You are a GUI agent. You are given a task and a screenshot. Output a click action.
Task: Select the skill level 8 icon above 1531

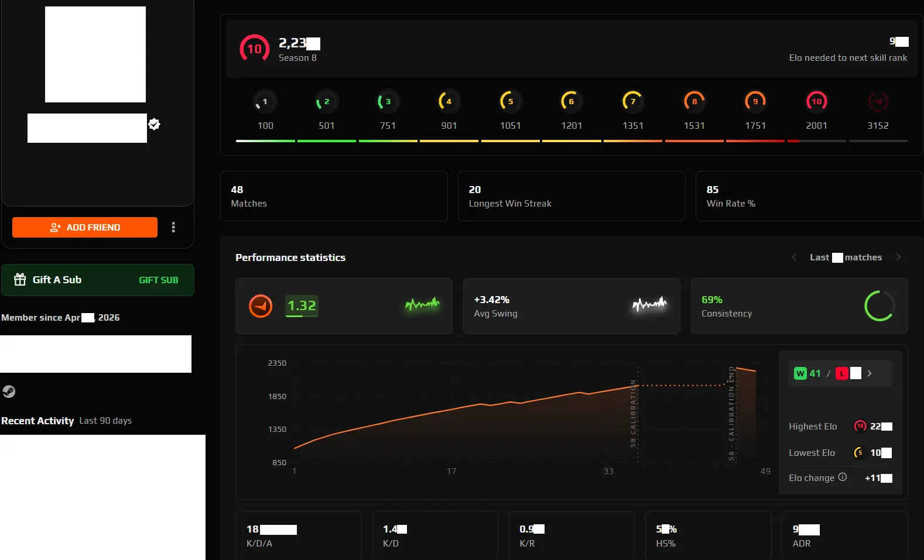tap(694, 102)
